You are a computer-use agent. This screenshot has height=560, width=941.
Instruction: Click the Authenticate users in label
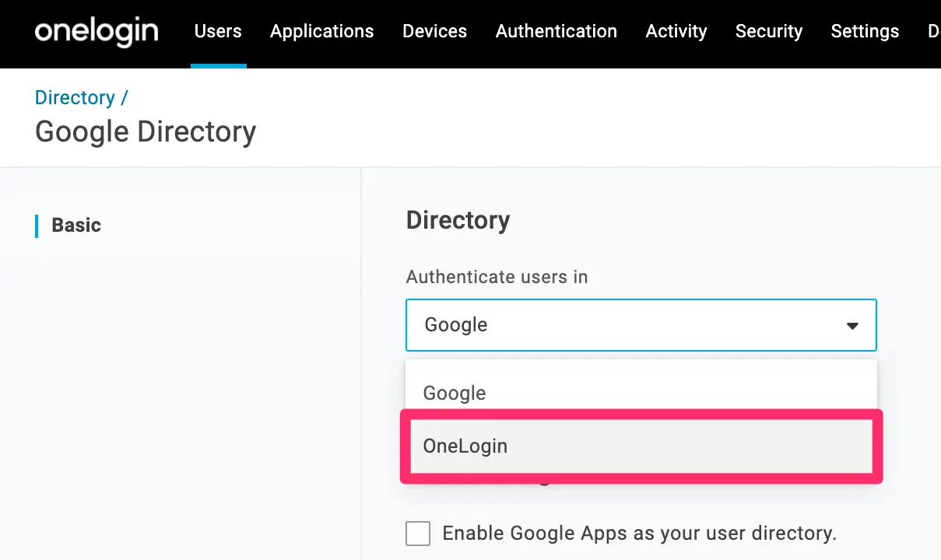tap(497, 277)
